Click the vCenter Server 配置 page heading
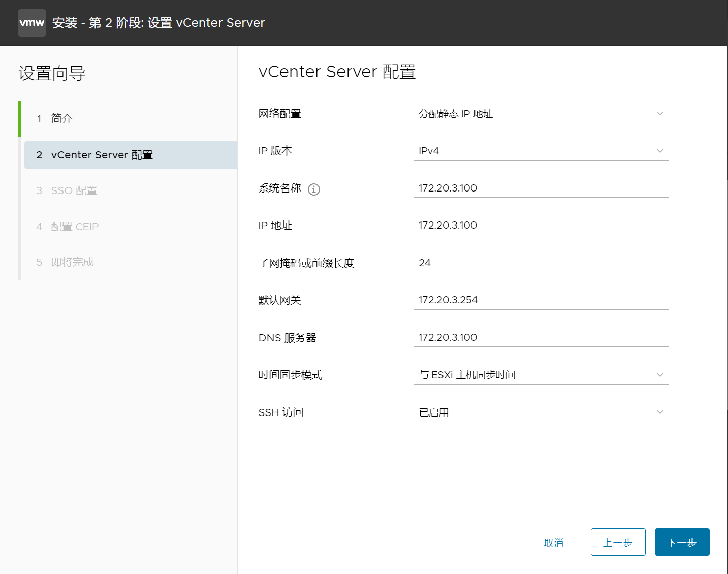Image resolution: width=728 pixels, height=574 pixels. [337, 72]
